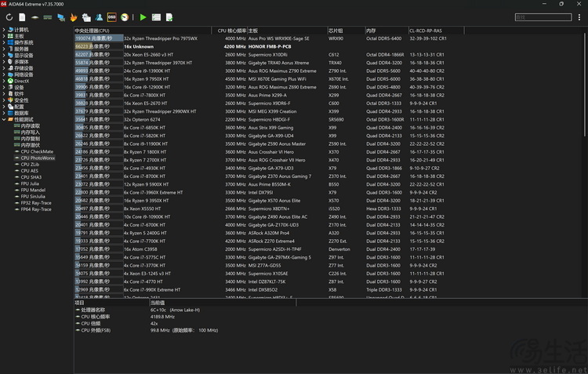Click the AIDA64 logo in the title bar
588x374 pixels.
[x=3, y=4]
